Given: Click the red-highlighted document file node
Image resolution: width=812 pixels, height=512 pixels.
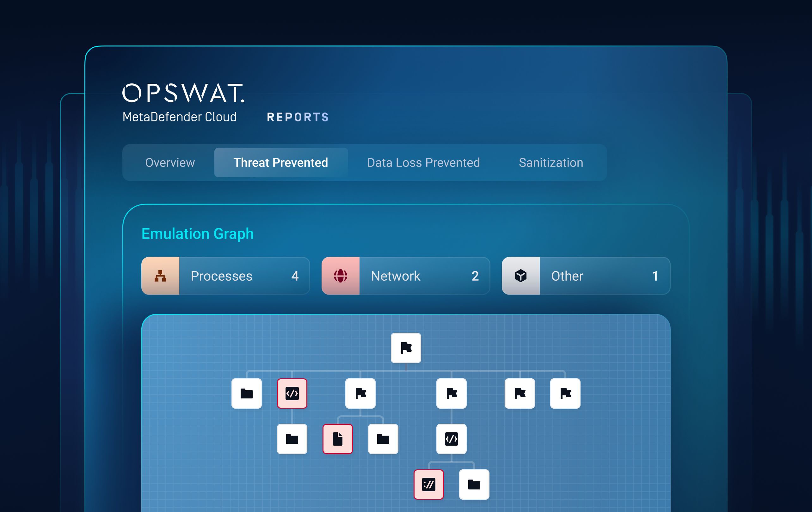Looking at the screenshot, I should pos(338,439).
